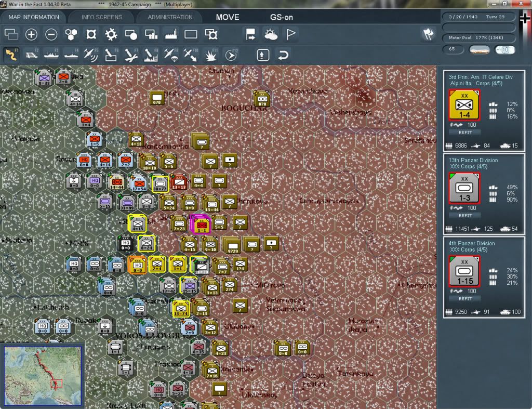
Task: Open the MAP INFORMATION tab
Action: 34,17
